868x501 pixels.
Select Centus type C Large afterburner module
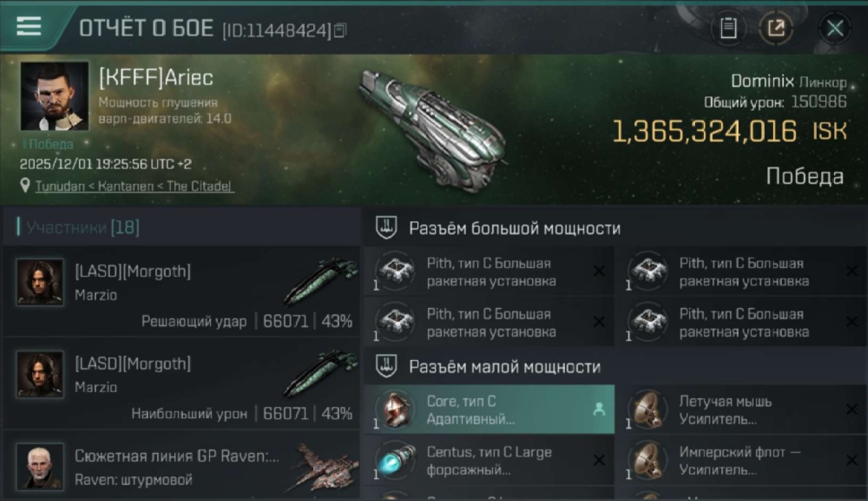pos(489,460)
